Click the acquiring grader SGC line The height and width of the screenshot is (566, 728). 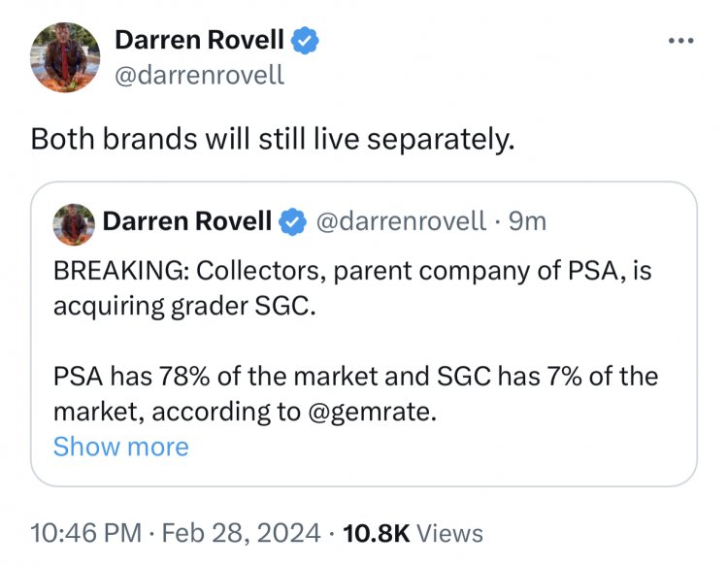point(184,306)
